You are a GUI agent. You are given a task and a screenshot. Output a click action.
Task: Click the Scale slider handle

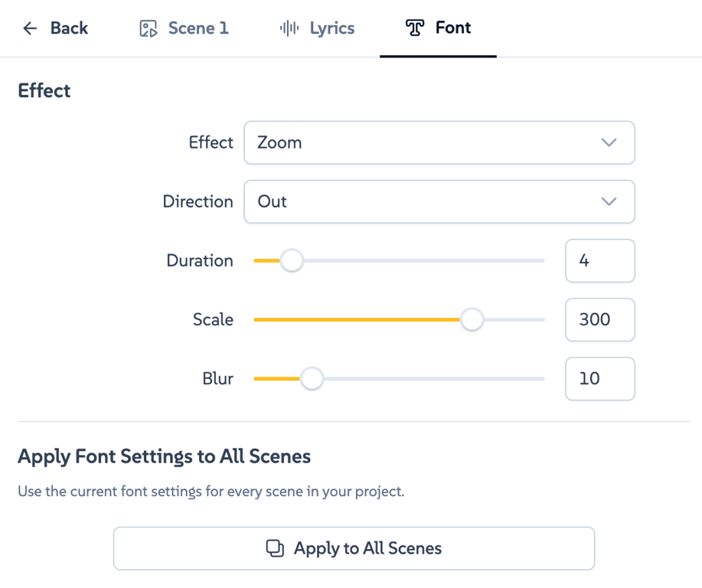click(472, 319)
